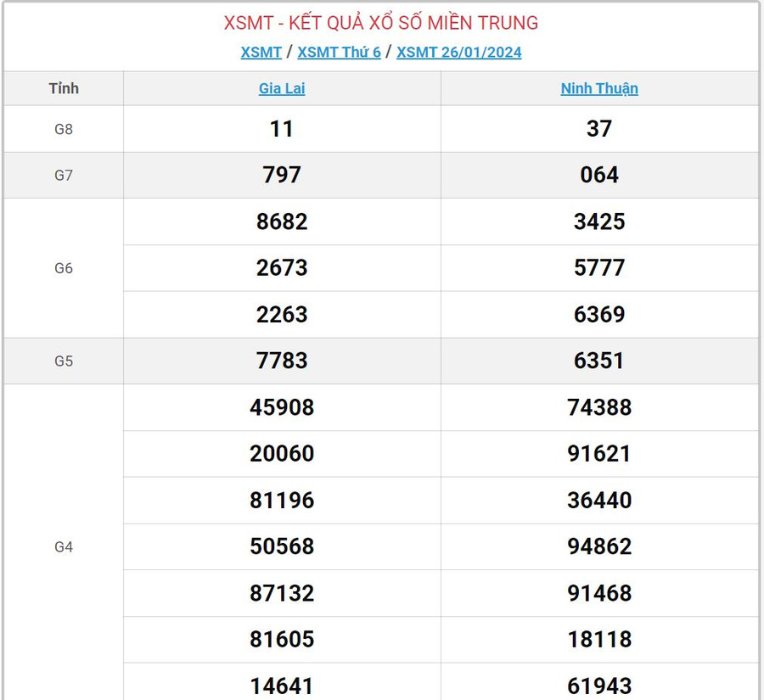Click Gia Lai G6 result 8682
This screenshot has height=700, width=764.
(282, 222)
